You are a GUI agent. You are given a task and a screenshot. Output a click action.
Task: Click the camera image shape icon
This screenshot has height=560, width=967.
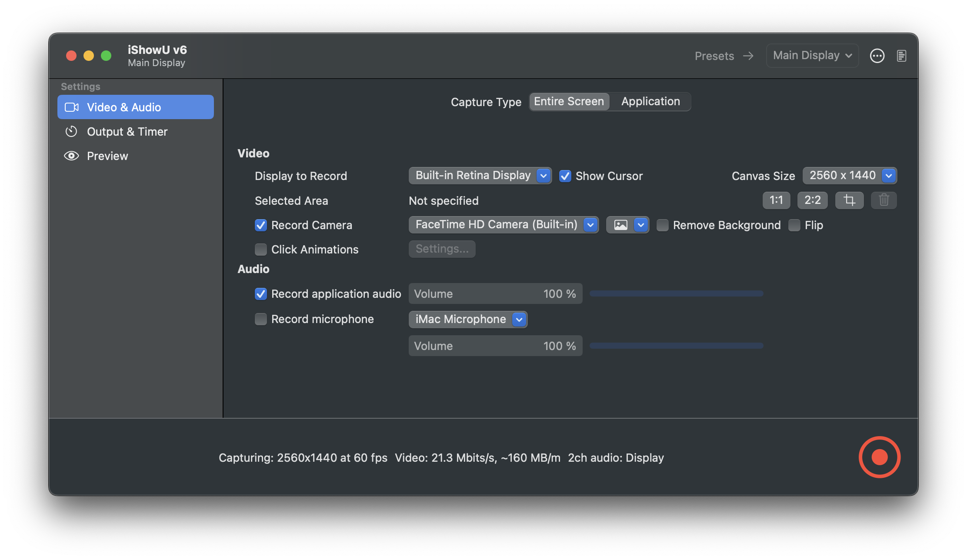tap(620, 225)
